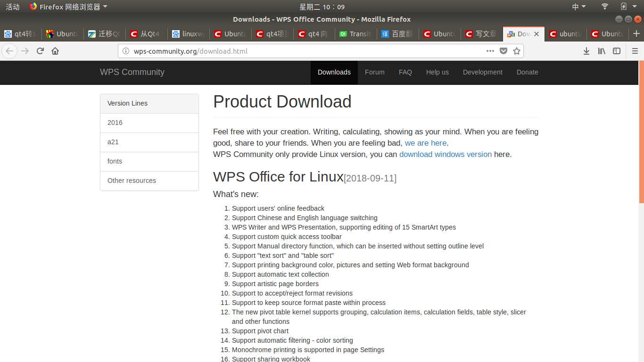Click 'Support automatic text collection' item

(x=281, y=274)
